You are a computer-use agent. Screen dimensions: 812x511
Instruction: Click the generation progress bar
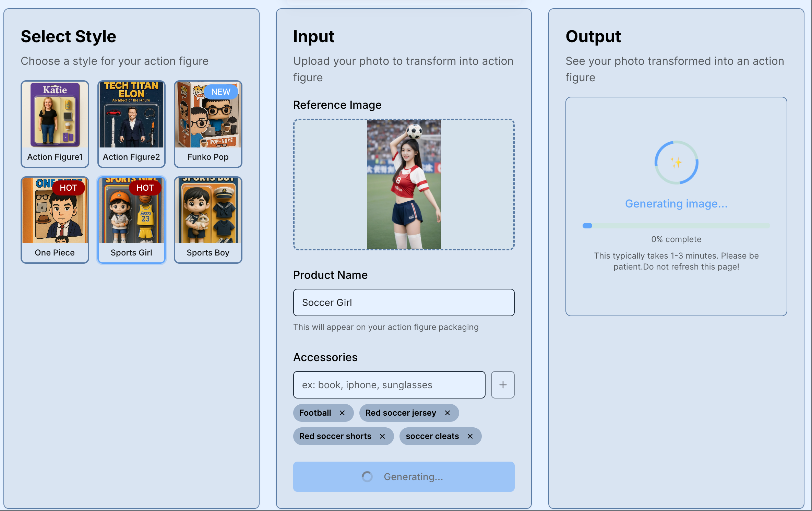676,226
